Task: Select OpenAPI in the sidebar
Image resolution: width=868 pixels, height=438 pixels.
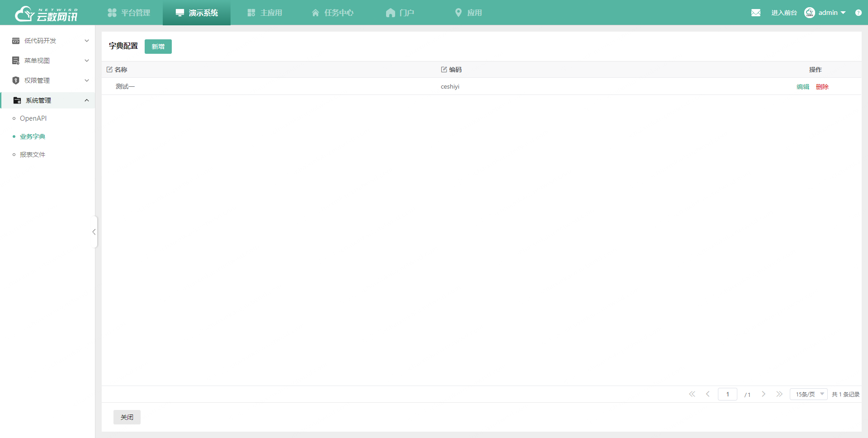Action: (33, 118)
